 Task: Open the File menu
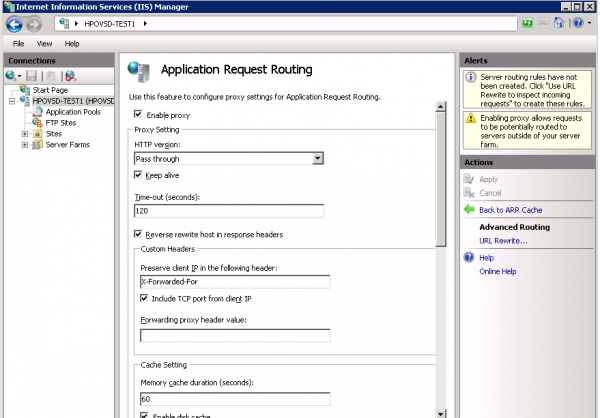(x=18, y=44)
